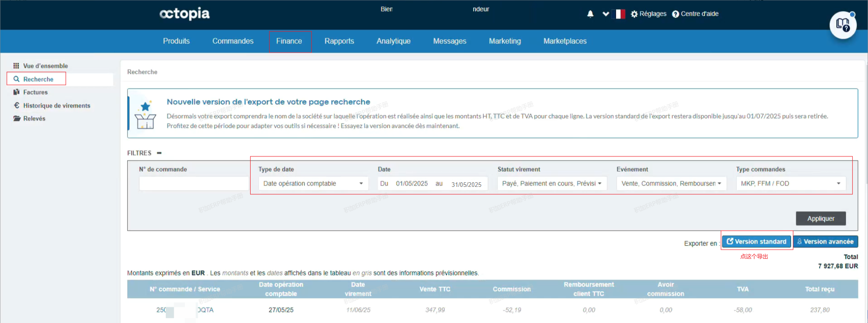Expand the Evénement dropdown
This screenshot has width=868, height=323.
[x=671, y=184]
